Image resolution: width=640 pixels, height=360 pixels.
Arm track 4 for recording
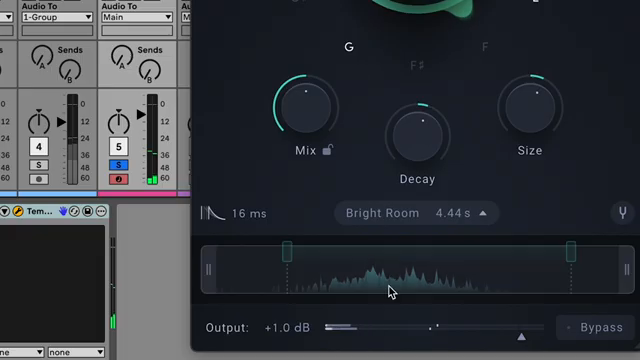tap(39, 179)
